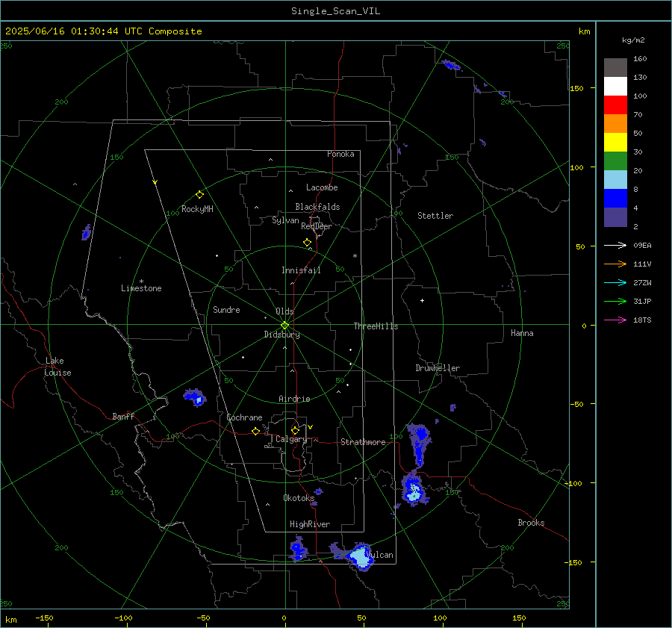Select the light blue 20 legend swatch
The height and width of the screenshot is (628, 672).
point(615,180)
